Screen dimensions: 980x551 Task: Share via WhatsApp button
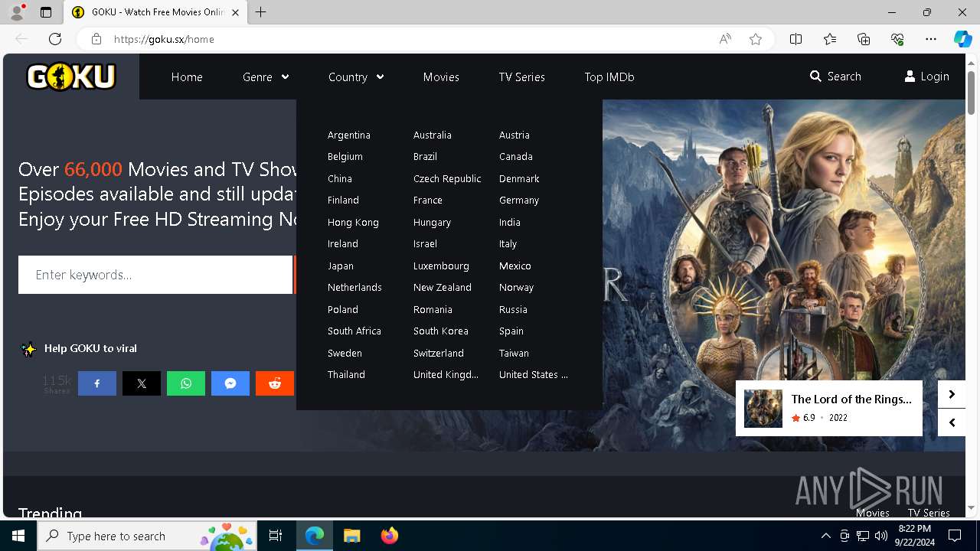(x=186, y=383)
